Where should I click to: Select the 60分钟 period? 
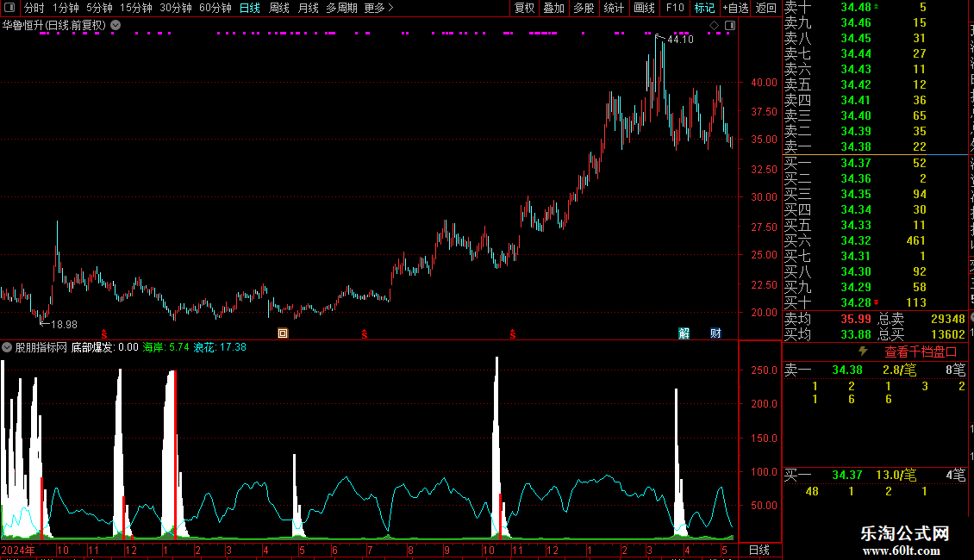point(215,8)
